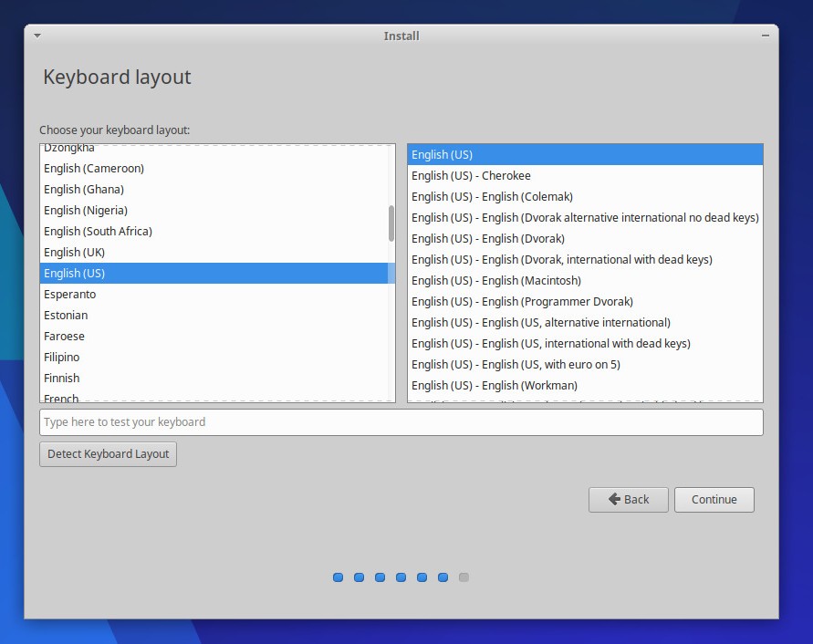This screenshot has width=813, height=644.
Task: Choose the English (Workman) variant
Action: (x=585, y=386)
